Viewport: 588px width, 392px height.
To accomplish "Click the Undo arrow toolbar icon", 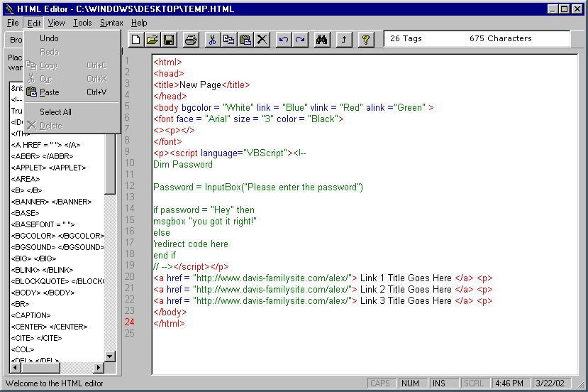I will [284, 40].
